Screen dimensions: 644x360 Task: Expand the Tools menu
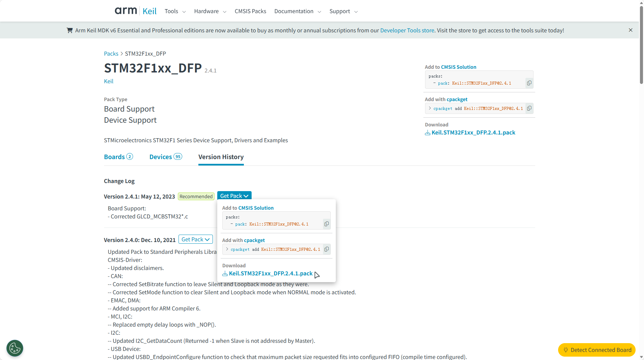click(x=175, y=11)
